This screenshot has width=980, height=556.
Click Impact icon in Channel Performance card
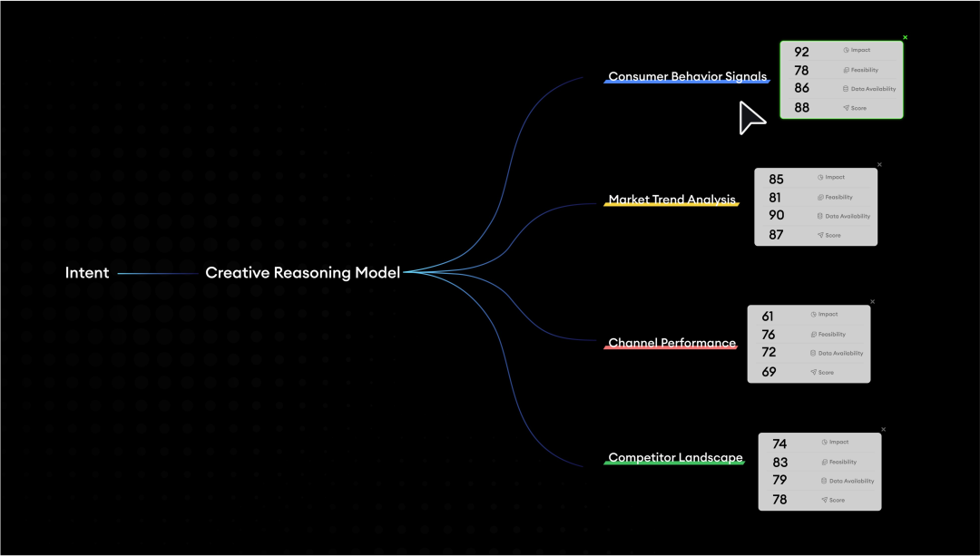point(813,315)
